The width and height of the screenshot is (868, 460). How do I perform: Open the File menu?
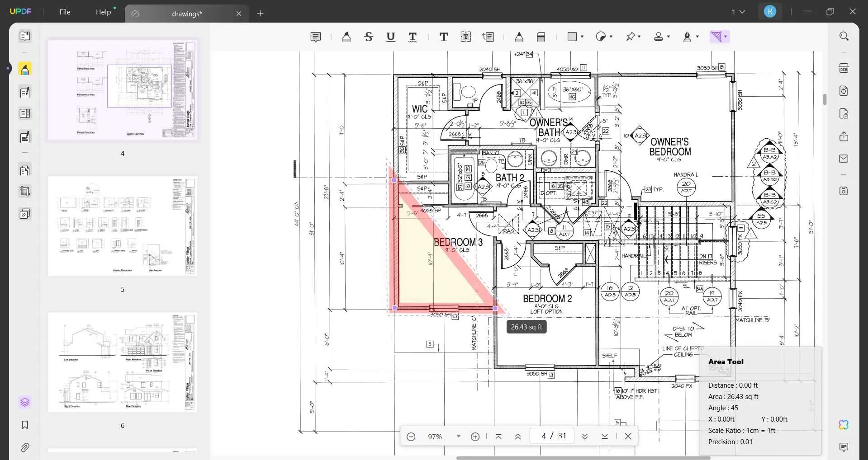click(65, 12)
